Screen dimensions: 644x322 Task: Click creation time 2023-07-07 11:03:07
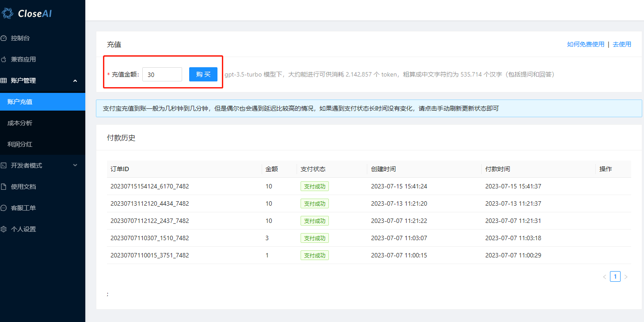pos(399,238)
